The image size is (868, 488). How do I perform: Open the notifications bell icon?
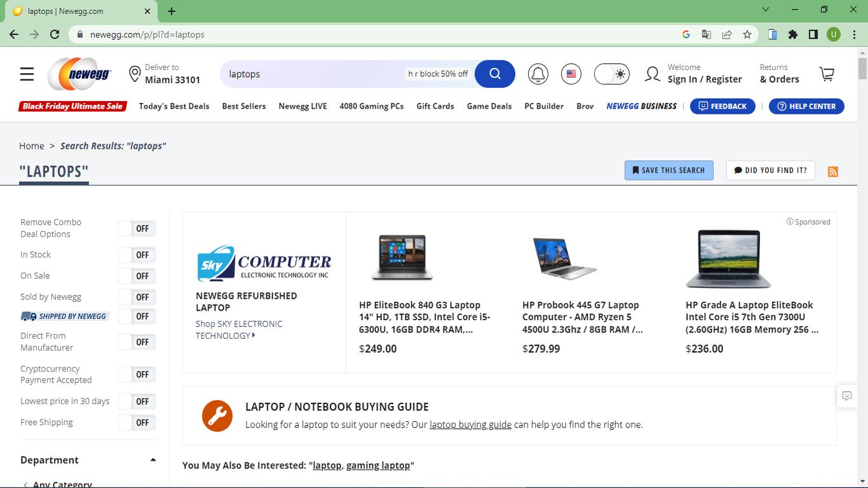tap(538, 74)
